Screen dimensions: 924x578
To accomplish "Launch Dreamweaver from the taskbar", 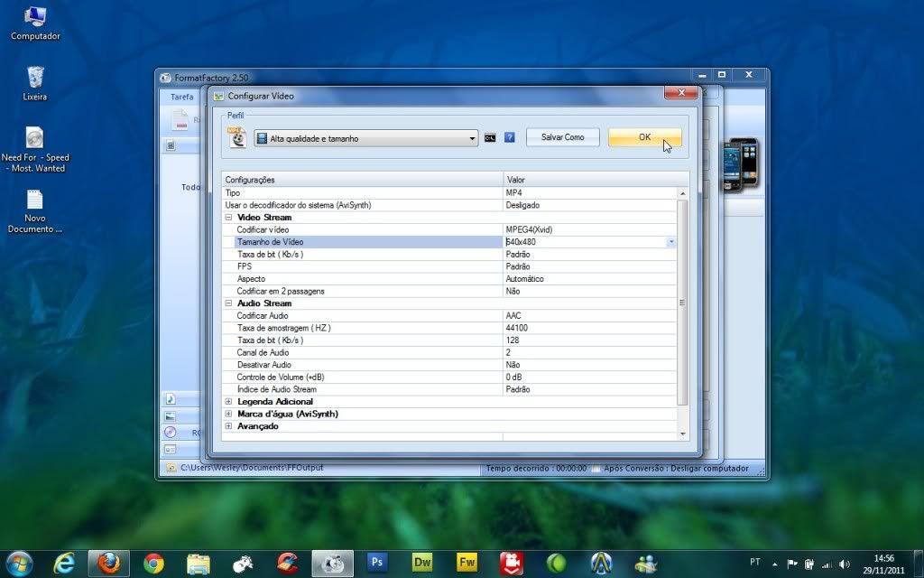I will [422, 564].
